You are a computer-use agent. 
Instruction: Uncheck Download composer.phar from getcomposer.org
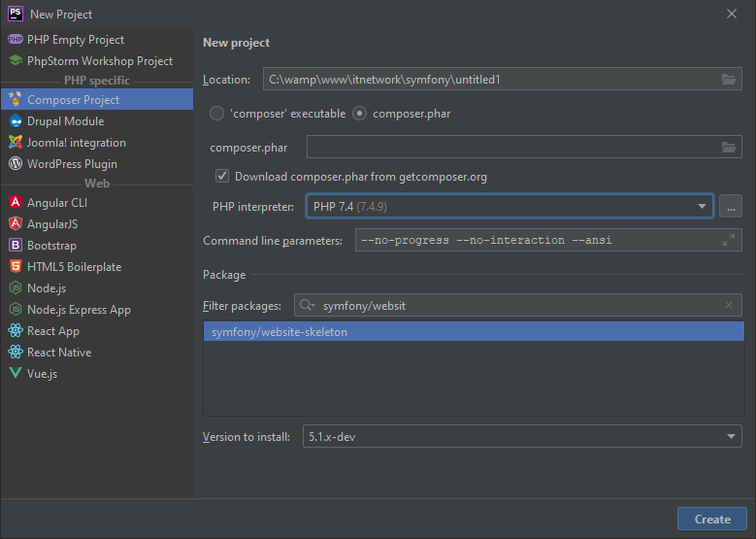tap(222, 176)
